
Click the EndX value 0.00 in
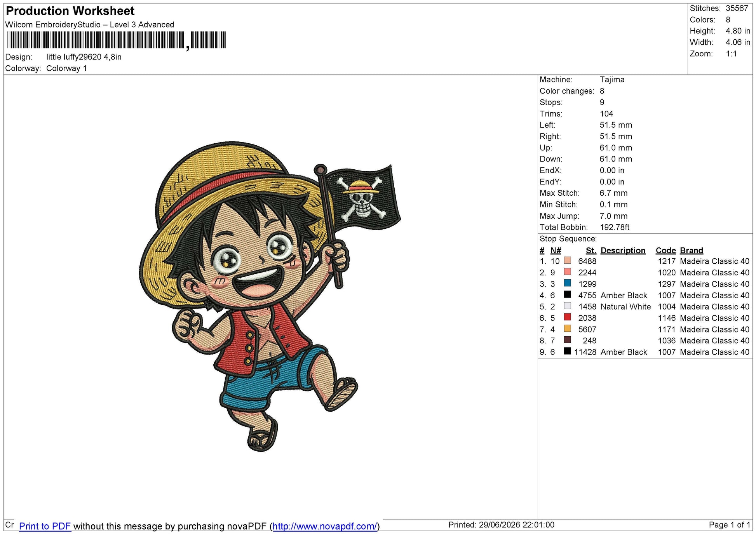click(x=612, y=170)
